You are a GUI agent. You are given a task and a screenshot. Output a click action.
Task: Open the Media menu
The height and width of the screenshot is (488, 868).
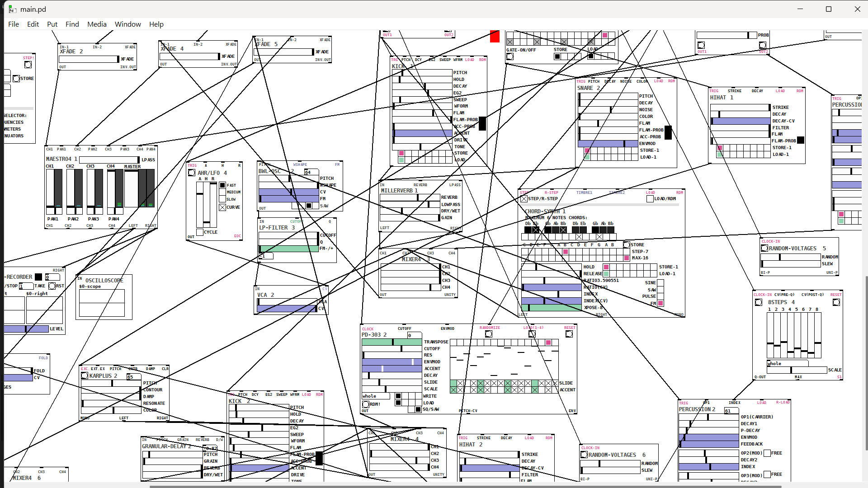tap(97, 24)
